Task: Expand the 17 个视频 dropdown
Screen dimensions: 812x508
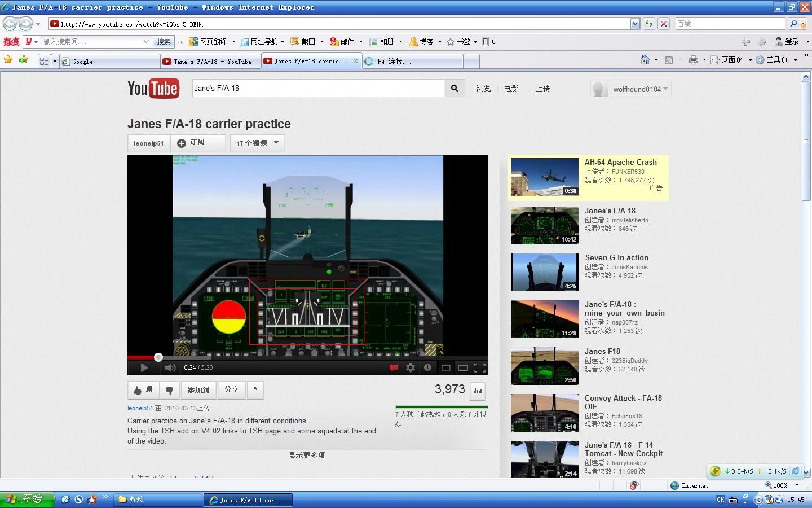Action: point(257,143)
